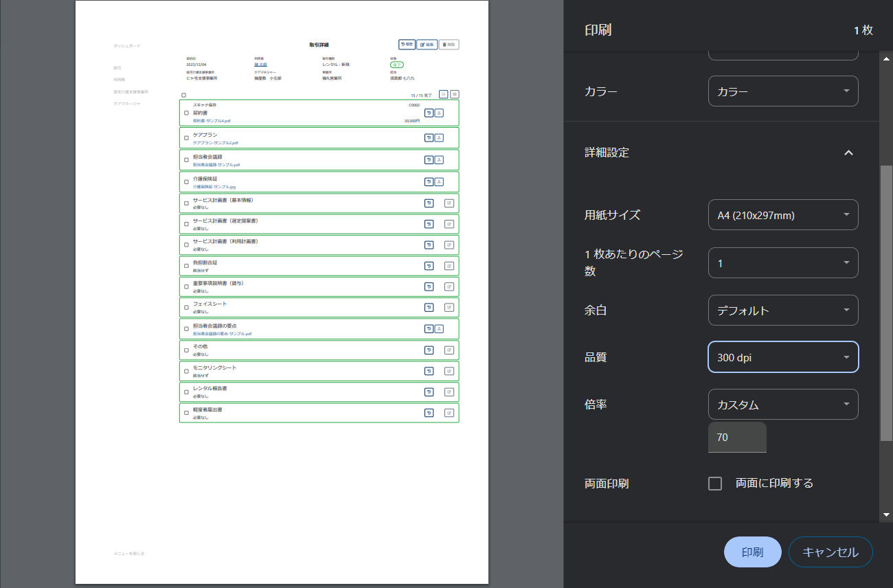The image size is (893, 588).
Task: Click the history icon for 軽度者届出書 row
Action: tap(429, 413)
